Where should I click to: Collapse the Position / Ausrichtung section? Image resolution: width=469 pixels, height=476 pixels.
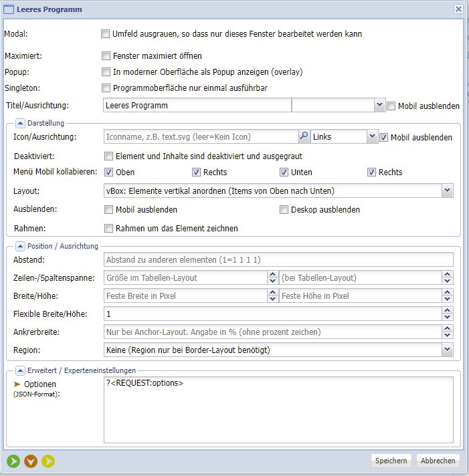click(x=19, y=246)
